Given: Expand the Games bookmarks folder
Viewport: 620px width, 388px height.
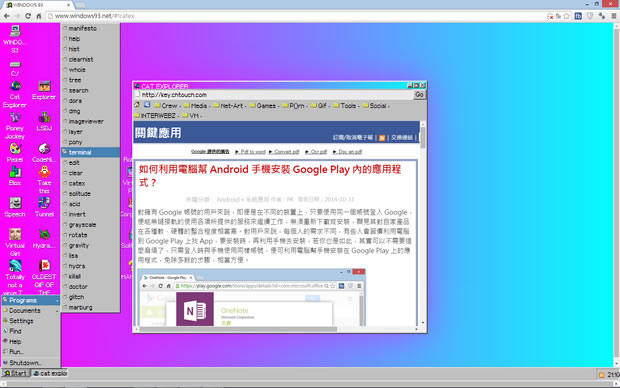Looking at the screenshot, I should [x=264, y=106].
